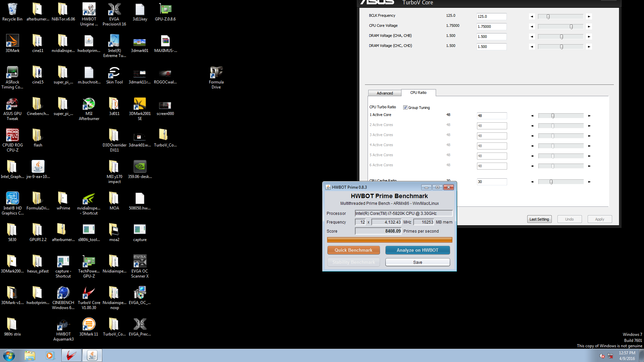
Task: Open the HWBOT Unigine desktop icon
Action: point(89,14)
